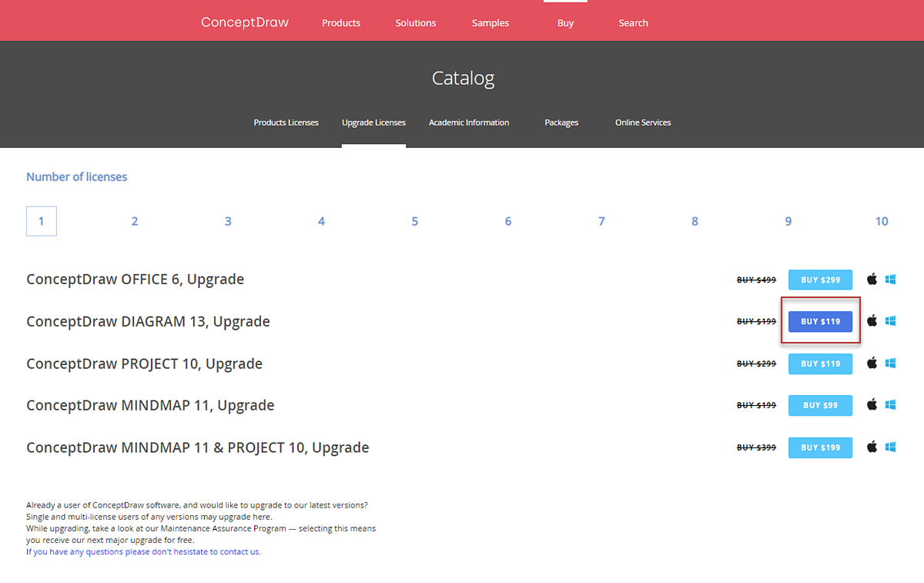Open the Solutions menu

[416, 23]
